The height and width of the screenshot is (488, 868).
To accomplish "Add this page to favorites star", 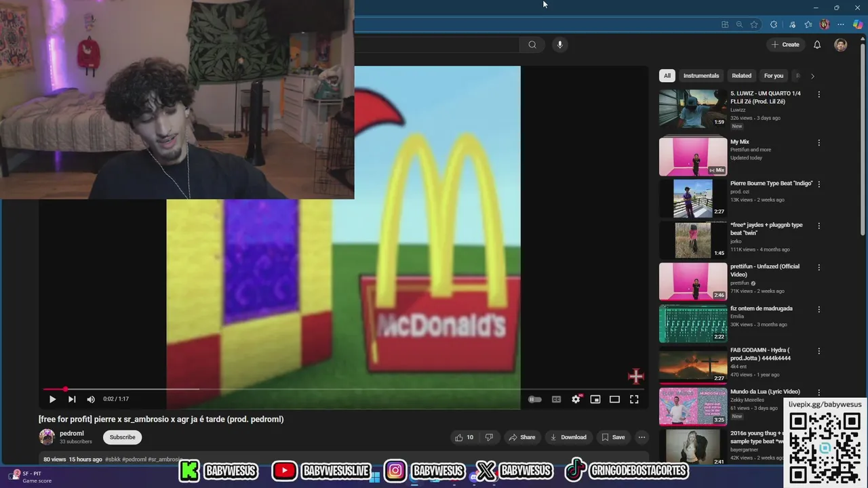I will pos(754,24).
